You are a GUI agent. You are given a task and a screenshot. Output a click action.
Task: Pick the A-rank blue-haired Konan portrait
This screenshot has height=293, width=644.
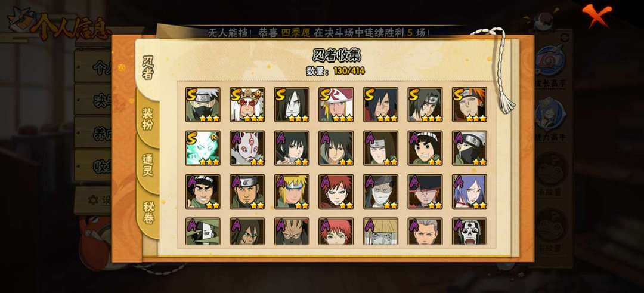(x=469, y=192)
